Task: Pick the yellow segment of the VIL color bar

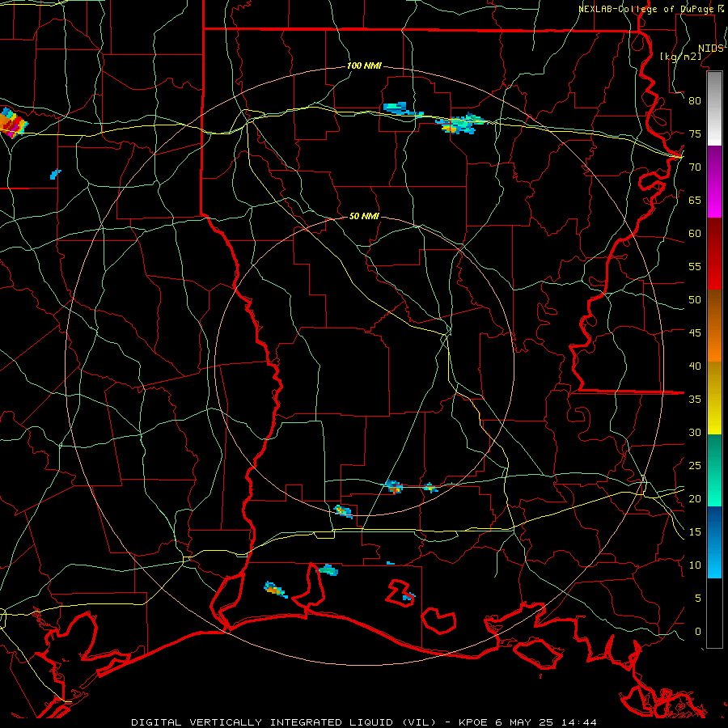Action: click(x=714, y=398)
